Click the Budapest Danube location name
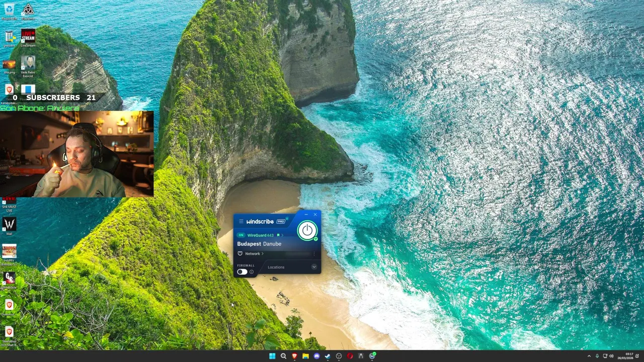 pos(259,244)
